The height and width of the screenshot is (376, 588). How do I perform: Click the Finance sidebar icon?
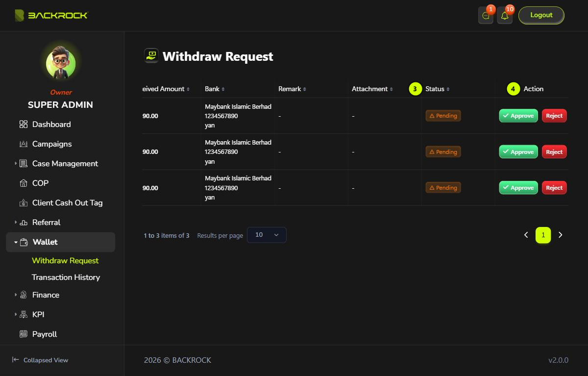coord(24,295)
